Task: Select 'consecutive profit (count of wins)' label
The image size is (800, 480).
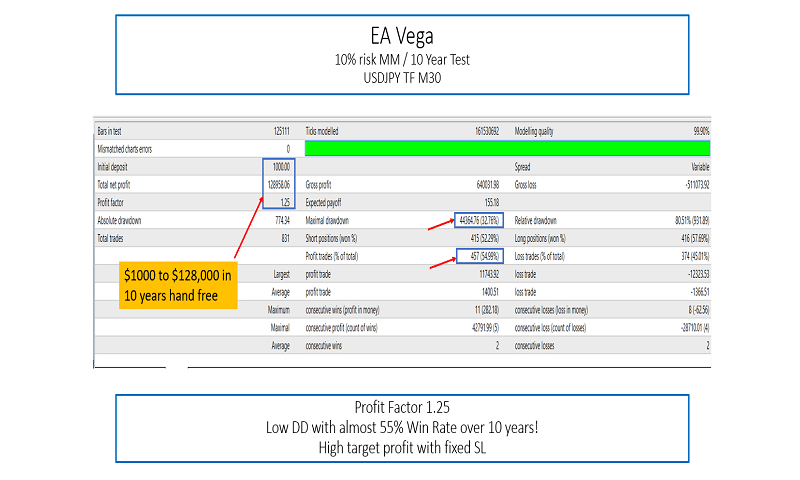Action: [x=341, y=327]
